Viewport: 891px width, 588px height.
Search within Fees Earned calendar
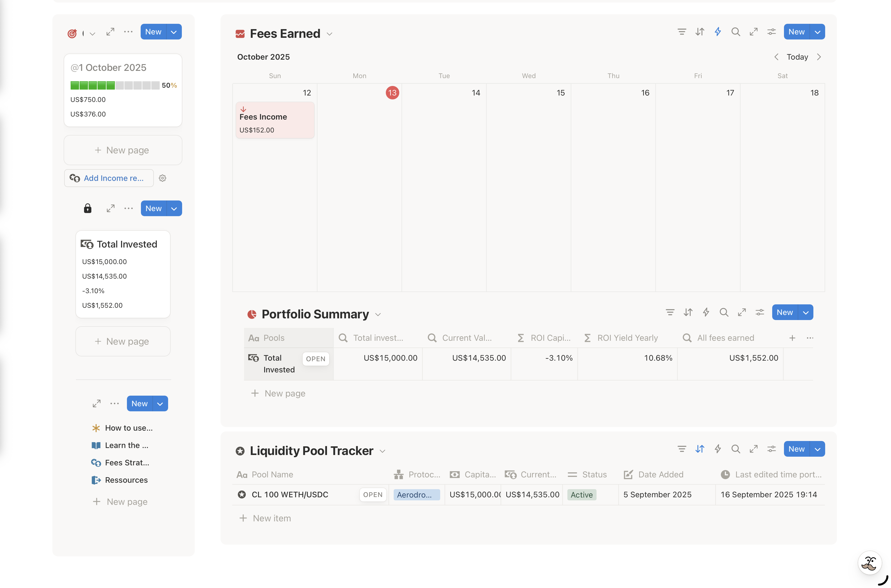point(736,32)
